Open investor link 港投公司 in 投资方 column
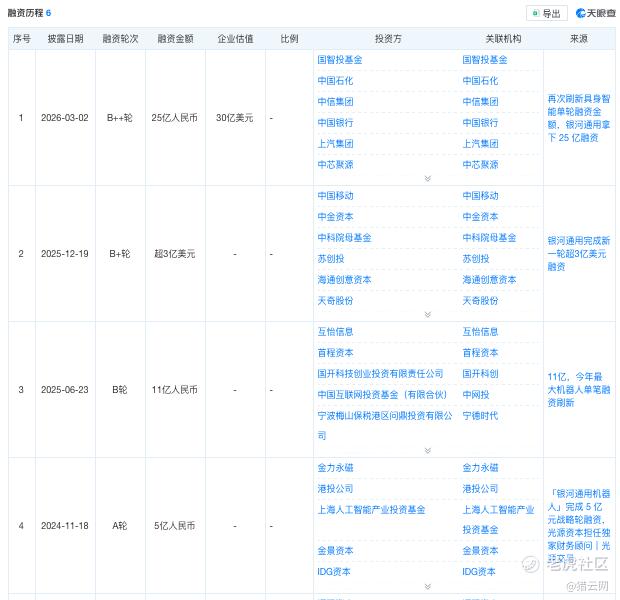 click(x=335, y=489)
